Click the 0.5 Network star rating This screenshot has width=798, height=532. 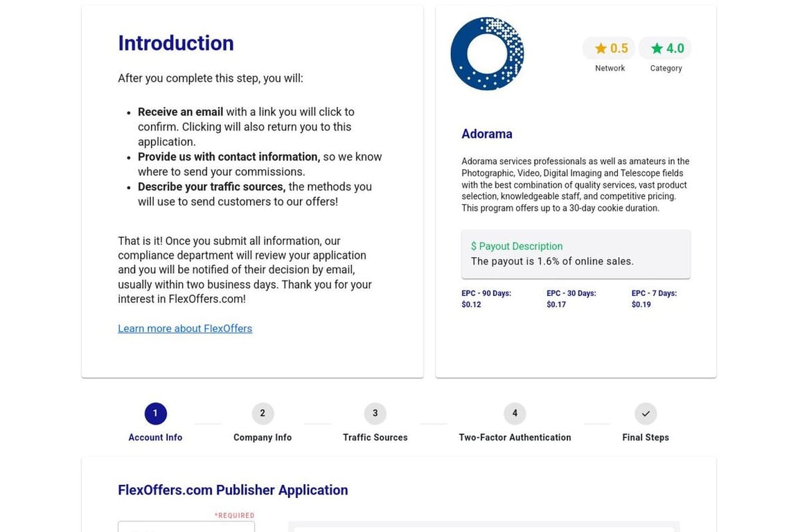click(609, 48)
